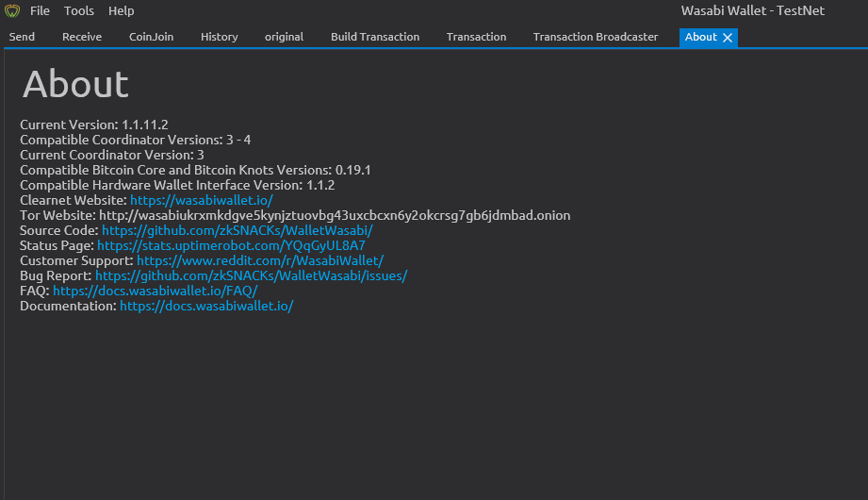Screen dimensions: 868x500
Task: Open the Transaction Broadcaster tab
Action: click(x=596, y=37)
